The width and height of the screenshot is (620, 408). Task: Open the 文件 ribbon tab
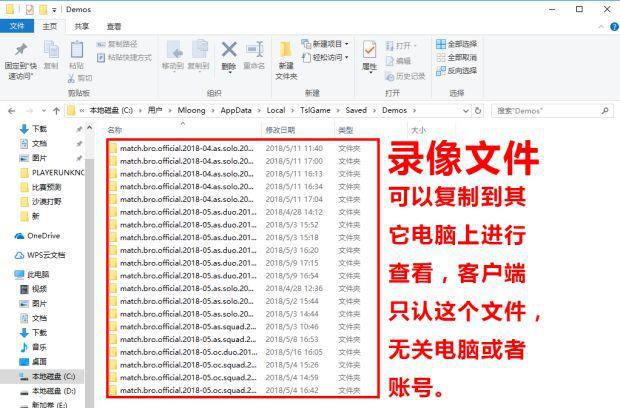17,26
